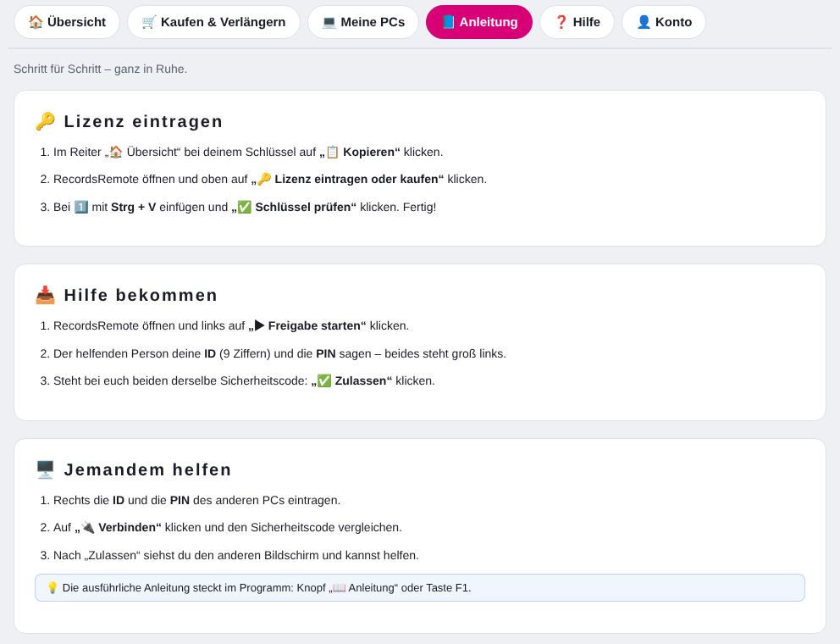Open the Übersicht tab
The height and width of the screenshot is (644, 840).
pyautogui.click(x=67, y=22)
